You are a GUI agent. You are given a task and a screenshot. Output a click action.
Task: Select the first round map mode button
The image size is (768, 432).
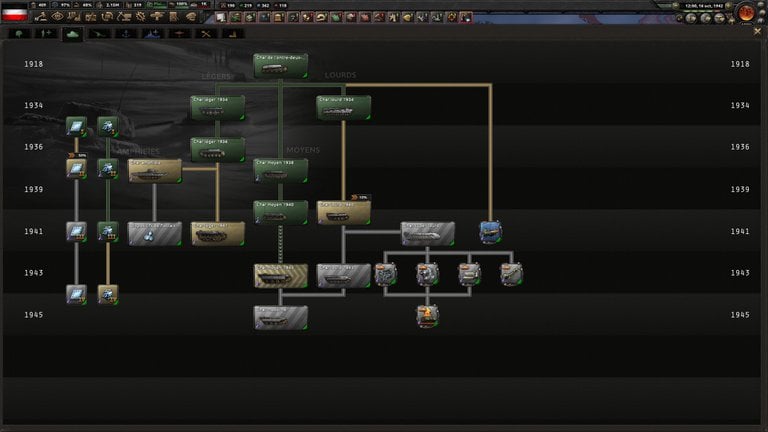tap(691, 18)
